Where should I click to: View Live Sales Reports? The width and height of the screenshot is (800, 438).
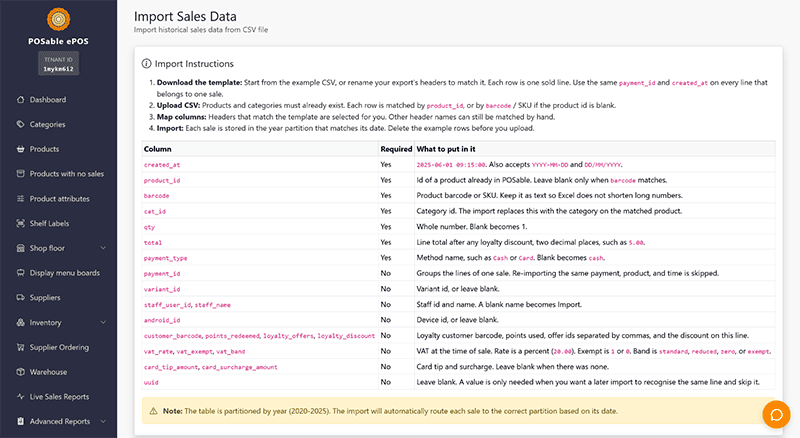point(58,397)
